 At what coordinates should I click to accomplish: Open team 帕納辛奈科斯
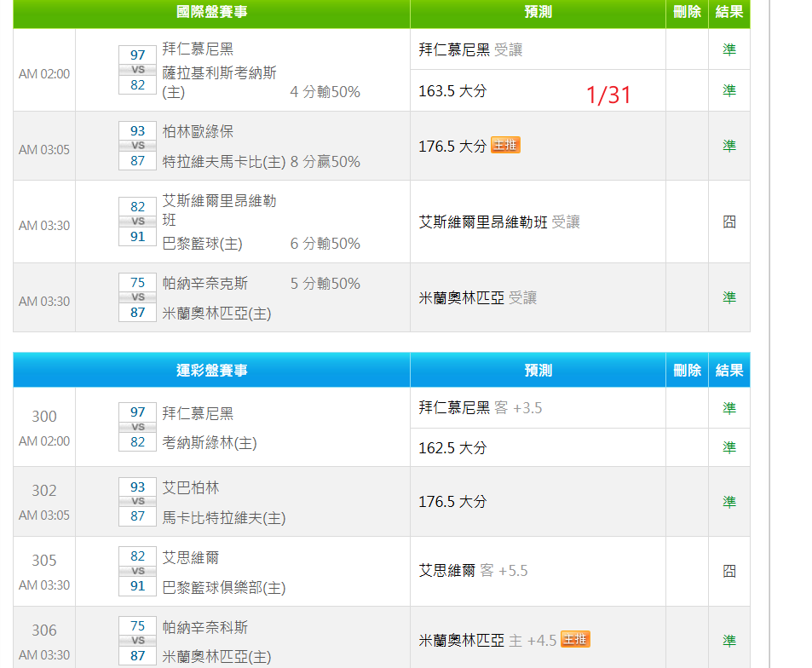tap(205, 628)
